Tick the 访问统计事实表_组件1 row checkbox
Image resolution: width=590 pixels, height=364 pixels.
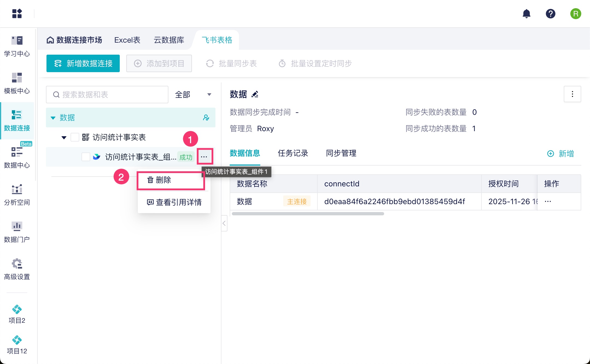coord(86,157)
